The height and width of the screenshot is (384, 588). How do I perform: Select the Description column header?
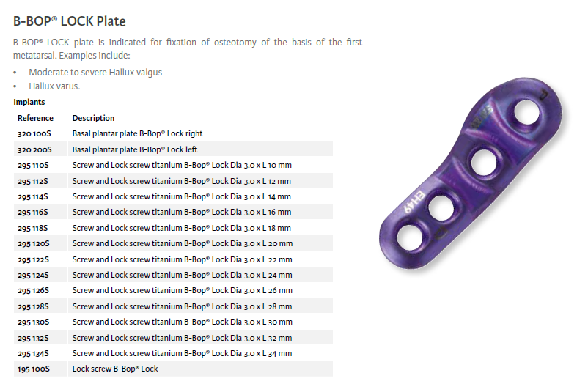click(x=93, y=118)
